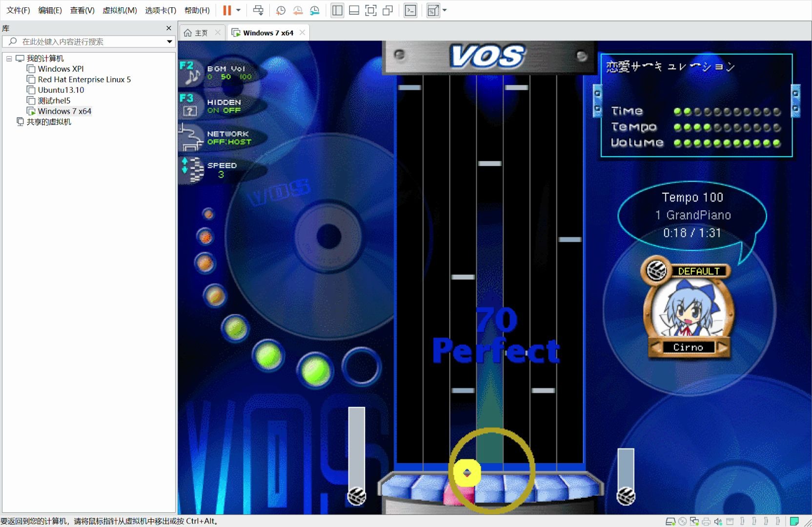Pause the virtual machine with the orange pause icon
Image resolution: width=812 pixels, height=527 pixels.
(227, 10)
